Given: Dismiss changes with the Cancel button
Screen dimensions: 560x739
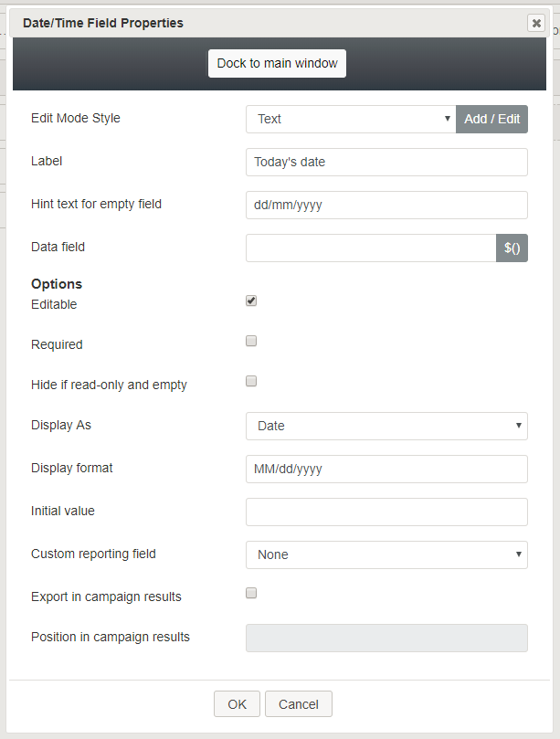Looking at the screenshot, I should [x=299, y=704].
